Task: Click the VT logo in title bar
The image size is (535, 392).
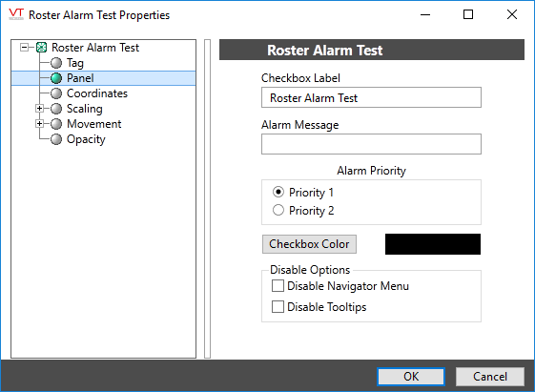Action: pyautogui.click(x=16, y=14)
